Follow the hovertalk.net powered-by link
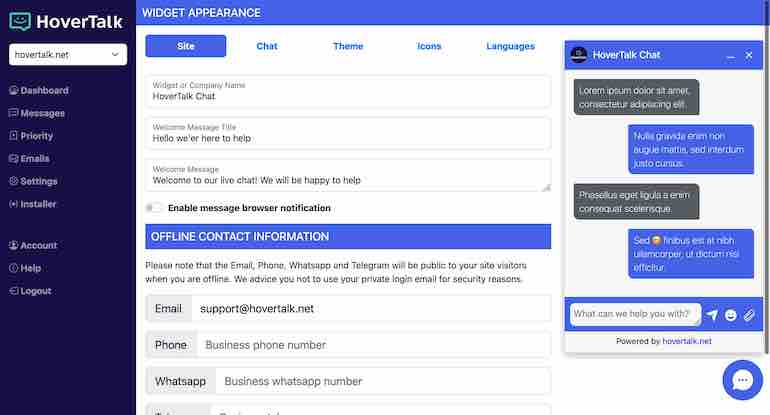Screen dimensions: 770x415 [687, 341]
